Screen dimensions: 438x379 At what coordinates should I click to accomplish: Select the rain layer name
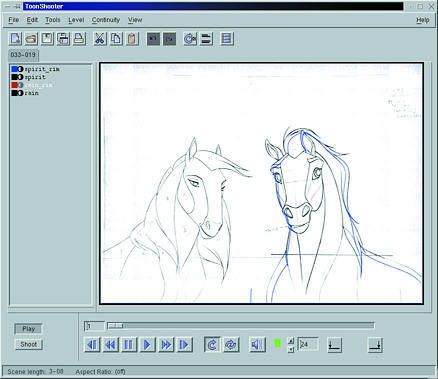coord(32,93)
